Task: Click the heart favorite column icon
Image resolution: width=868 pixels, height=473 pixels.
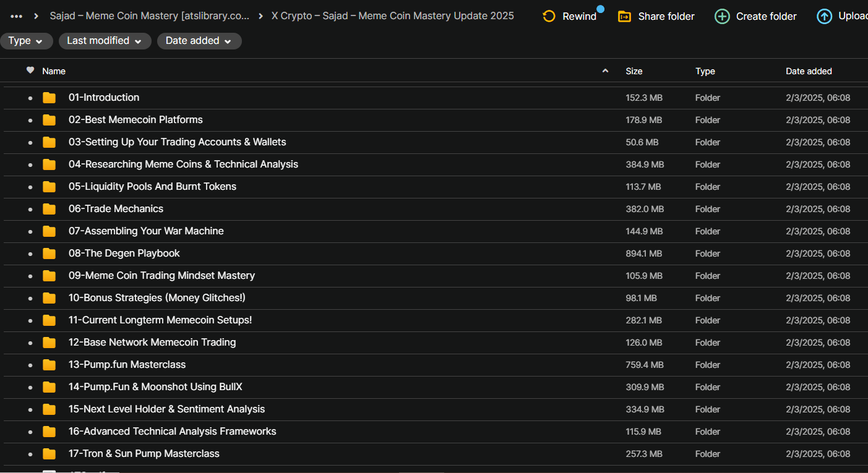Action: tap(30, 70)
